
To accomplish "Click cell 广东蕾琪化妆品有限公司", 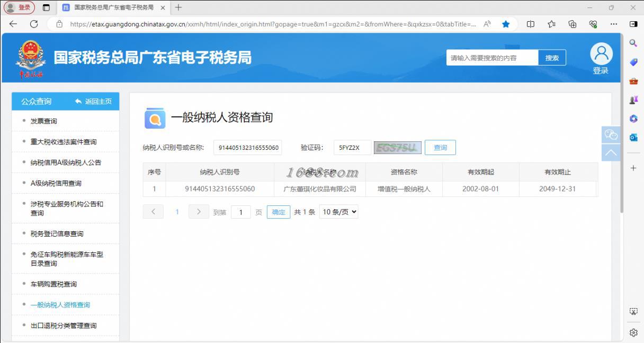I will point(320,189).
